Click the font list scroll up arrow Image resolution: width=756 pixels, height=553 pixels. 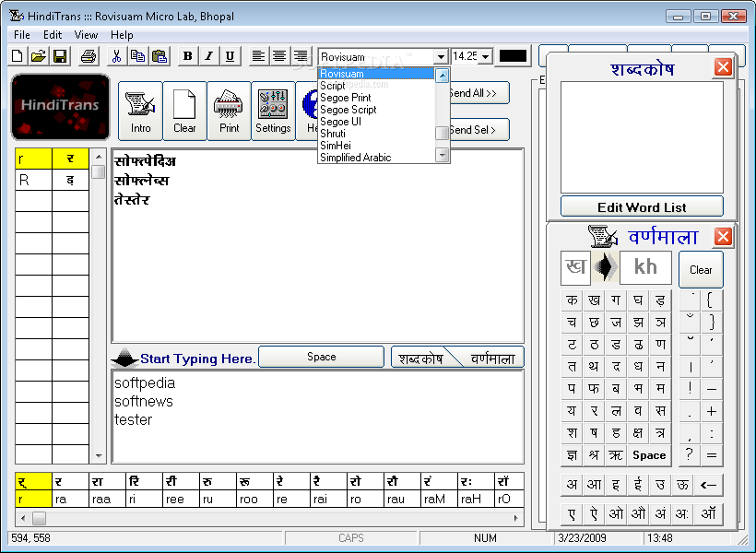pos(443,76)
